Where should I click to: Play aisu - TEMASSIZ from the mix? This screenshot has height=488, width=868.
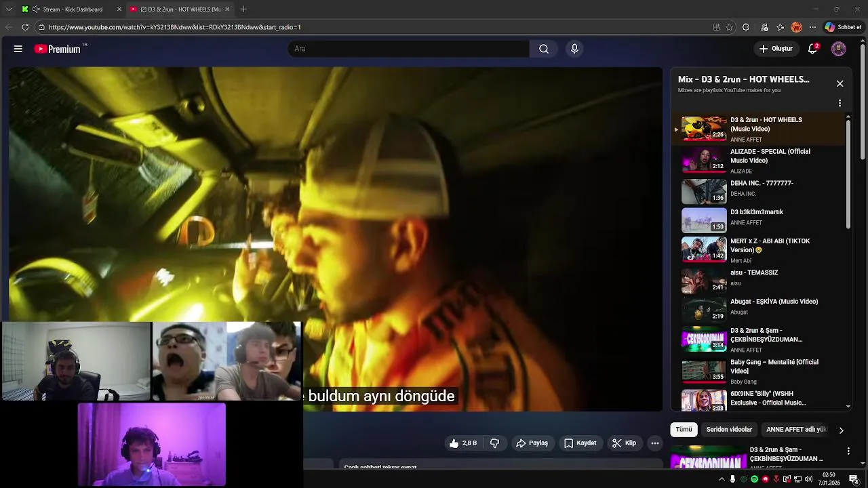759,280
